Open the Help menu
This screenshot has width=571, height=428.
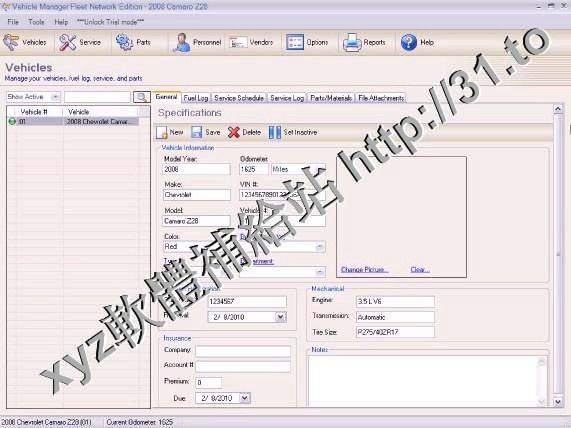coord(61,22)
